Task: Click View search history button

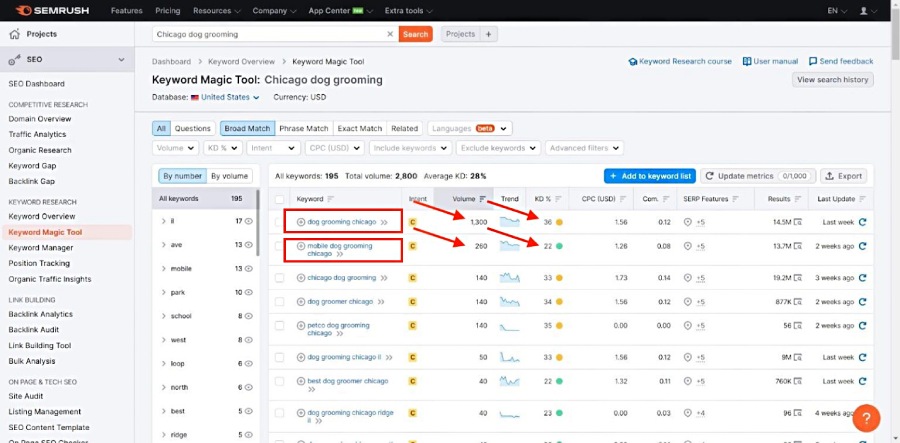Action: 833,80
